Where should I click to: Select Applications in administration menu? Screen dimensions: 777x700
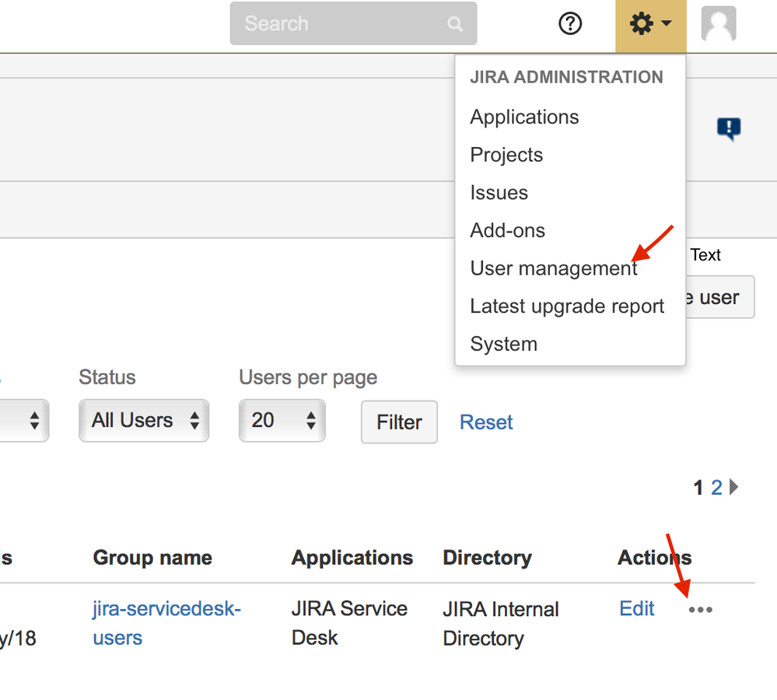(x=524, y=117)
